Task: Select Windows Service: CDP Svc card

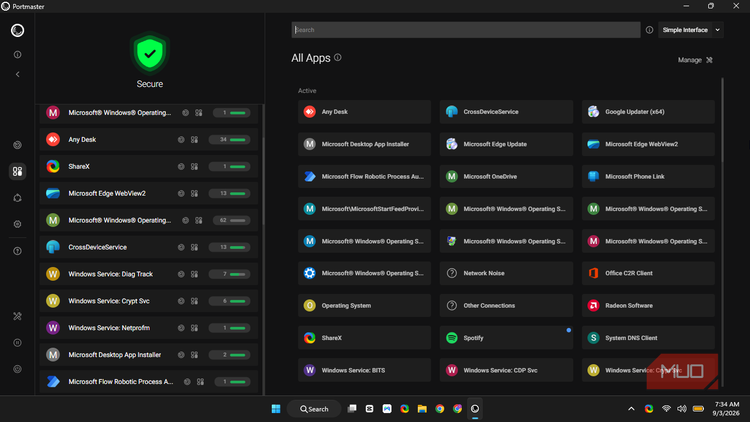Action: (x=506, y=370)
